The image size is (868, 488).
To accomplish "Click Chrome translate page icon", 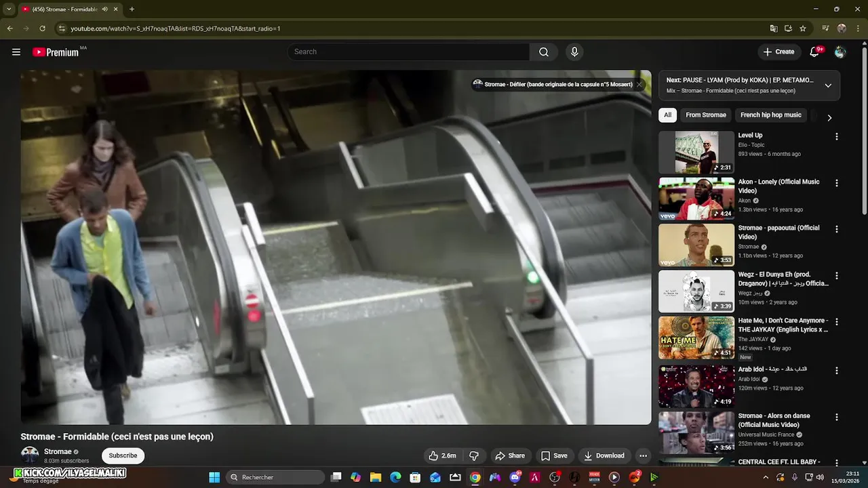I will (773, 28).
